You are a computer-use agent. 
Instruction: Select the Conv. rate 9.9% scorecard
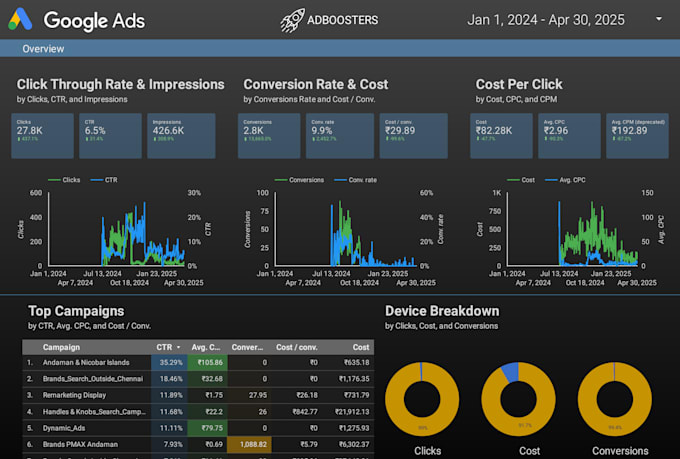coord(340,136)
